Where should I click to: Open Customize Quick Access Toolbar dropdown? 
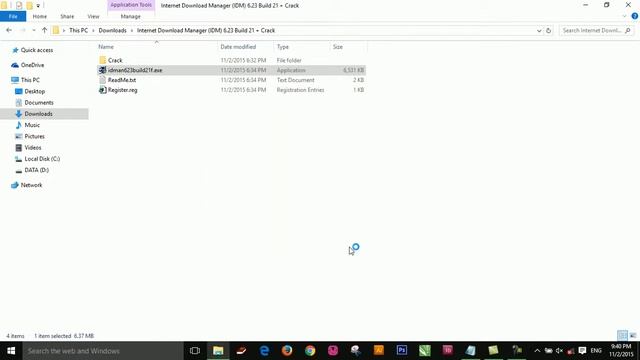pos(38,6)
